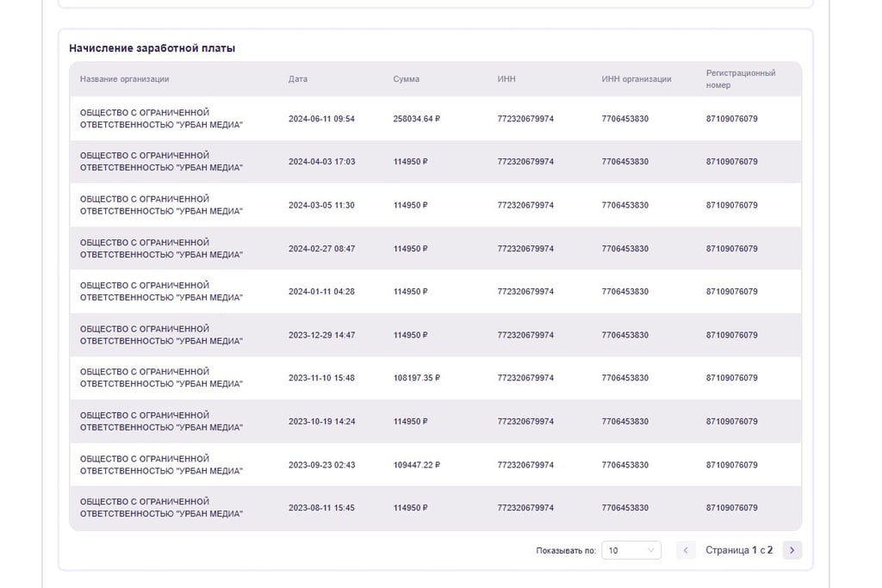Click registration number 87109076079 in the 2024-06-11 row
Screen dimensions: 882x588
pos(732,119)
